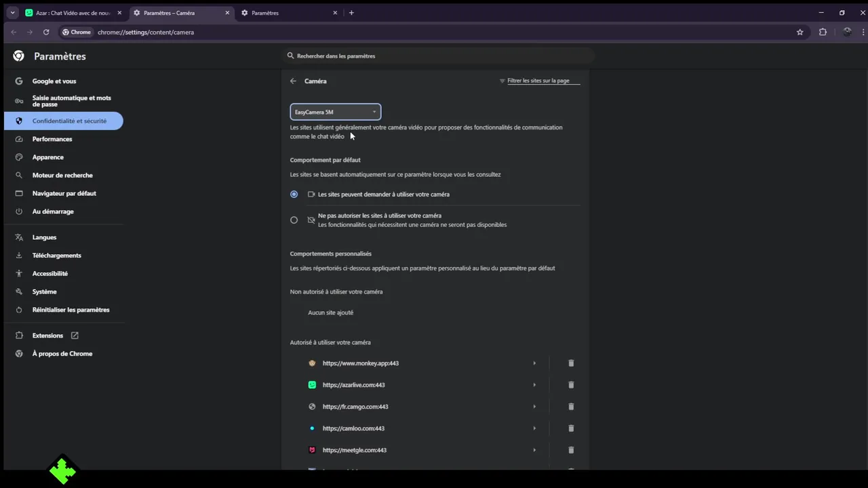
Task: Open the Extensions puzzle icon in toolbar
Action: coord(823,32)
